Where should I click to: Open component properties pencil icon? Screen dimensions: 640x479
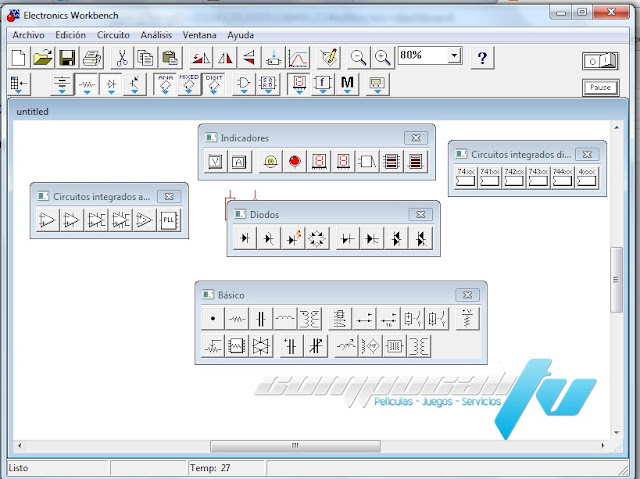[329, 58]
